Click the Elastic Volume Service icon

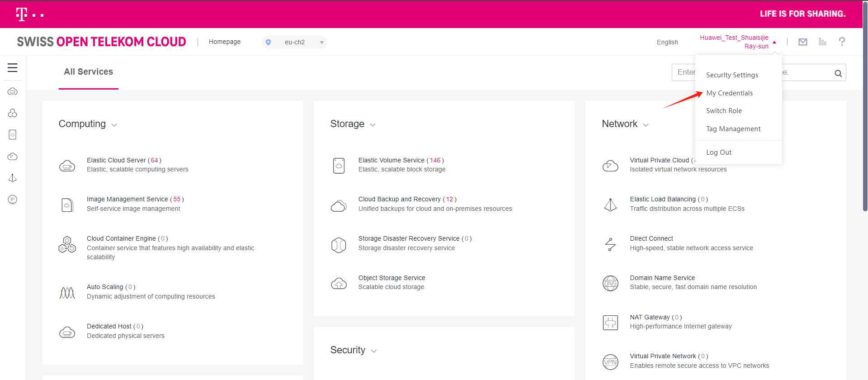(x=339, y=166)
